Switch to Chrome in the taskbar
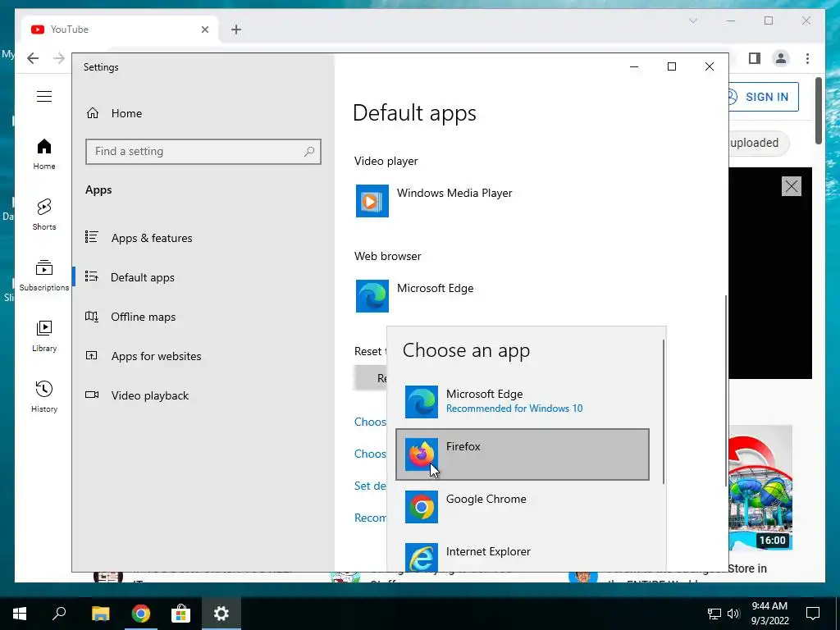Viewport: 840px width, 630px height. [141, 614]
